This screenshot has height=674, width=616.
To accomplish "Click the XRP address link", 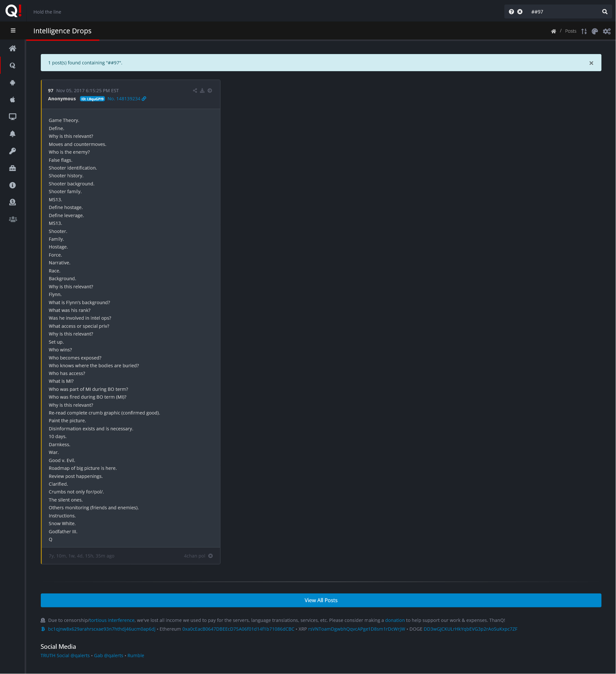I will pyautogui.click(x=357, y=629).
